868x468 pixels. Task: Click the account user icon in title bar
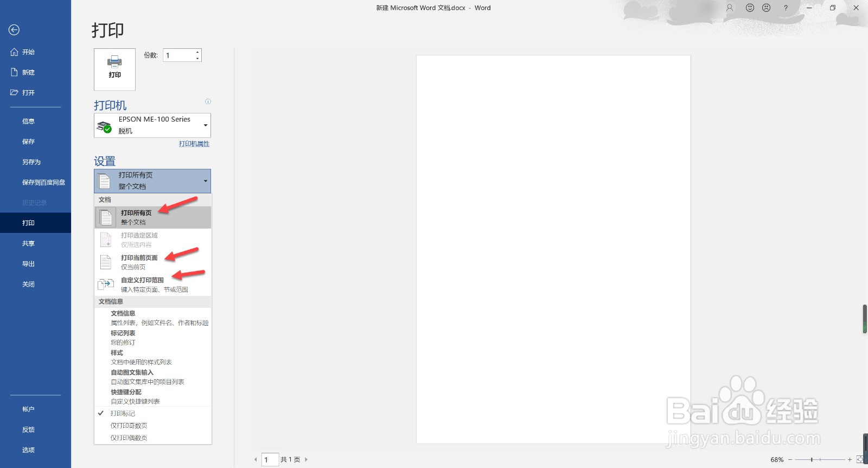coord(730,8)
